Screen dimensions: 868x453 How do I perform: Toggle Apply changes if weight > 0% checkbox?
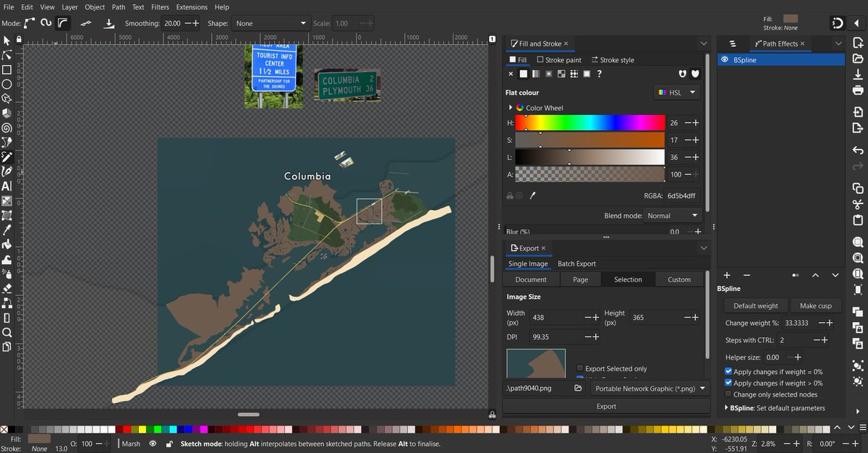728,383
